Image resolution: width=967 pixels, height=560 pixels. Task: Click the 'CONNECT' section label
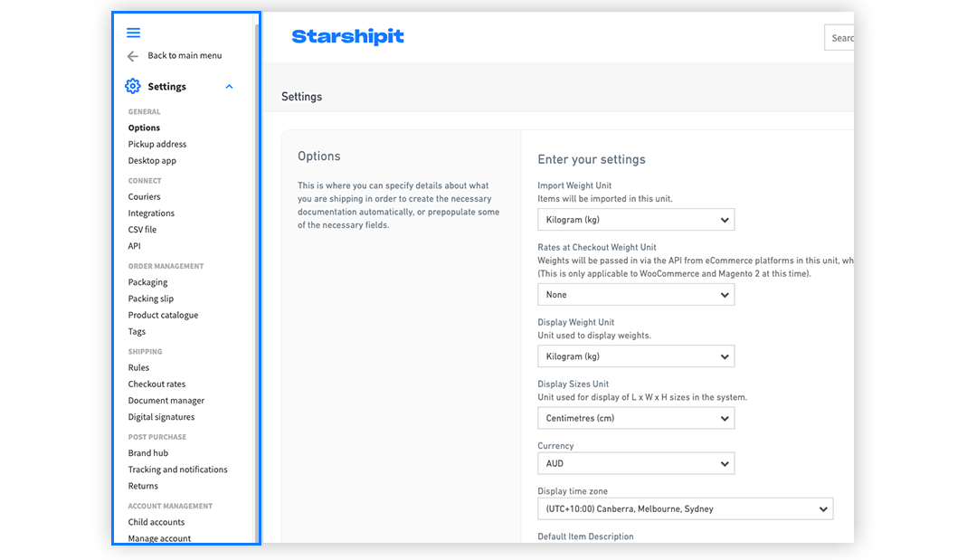[x=145, y=181]
